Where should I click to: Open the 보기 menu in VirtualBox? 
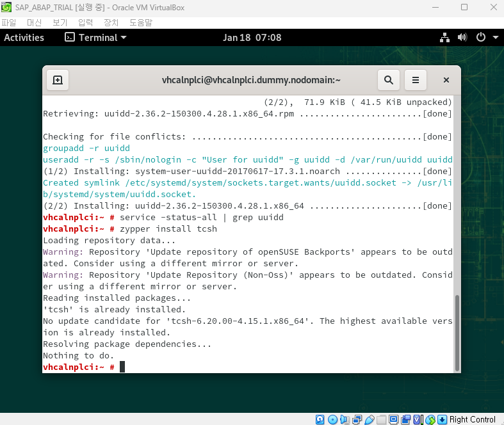(60, 22)
